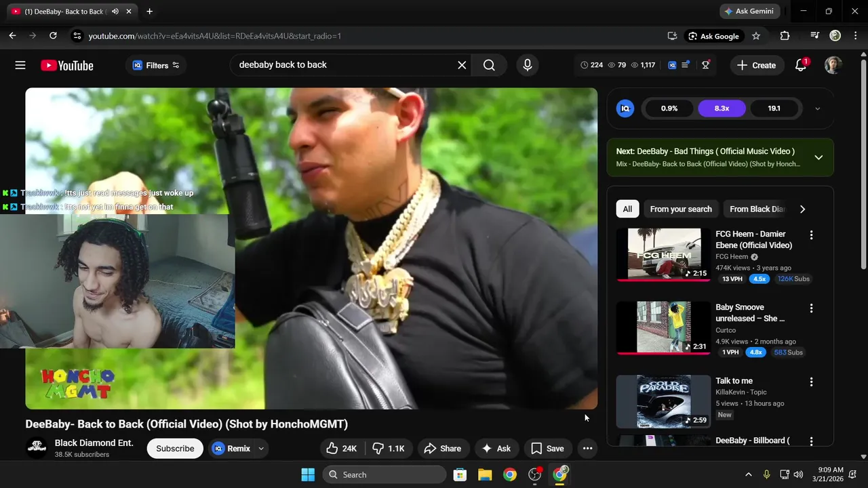Open OBS Studio taskbar icon
The image size is (868, 488).
tap(535, 474)
